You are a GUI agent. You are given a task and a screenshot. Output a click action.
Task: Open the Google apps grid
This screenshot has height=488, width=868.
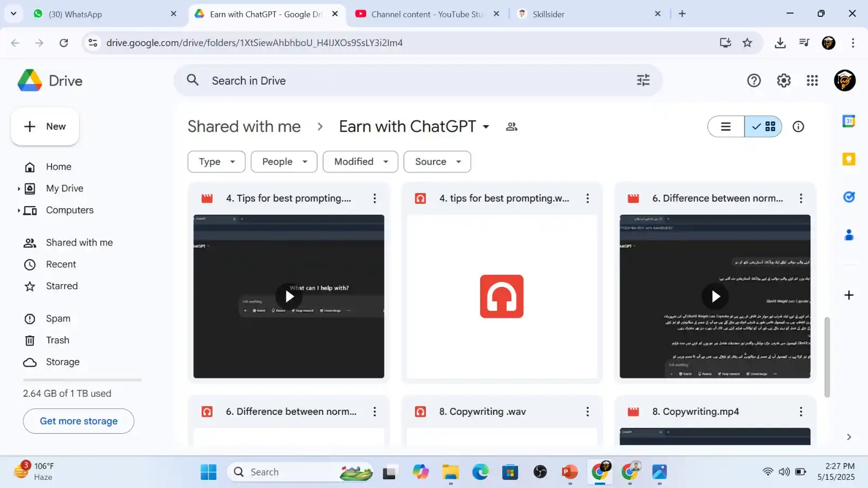point(812,80)
